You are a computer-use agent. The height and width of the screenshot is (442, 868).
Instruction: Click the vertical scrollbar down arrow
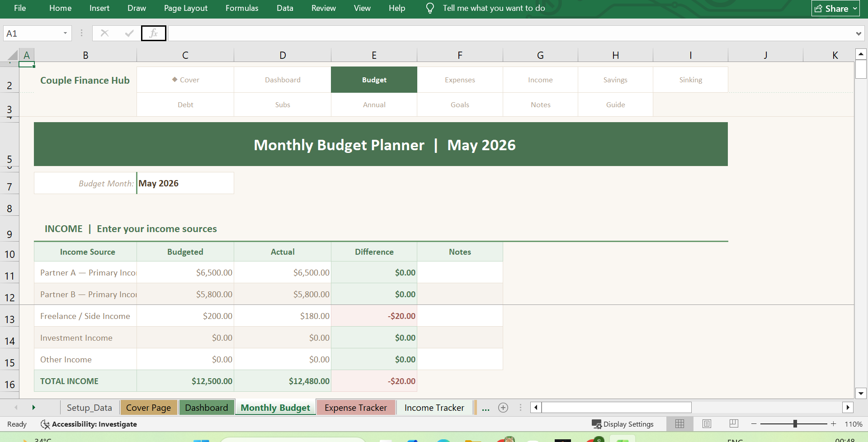(x=861, y=393)
